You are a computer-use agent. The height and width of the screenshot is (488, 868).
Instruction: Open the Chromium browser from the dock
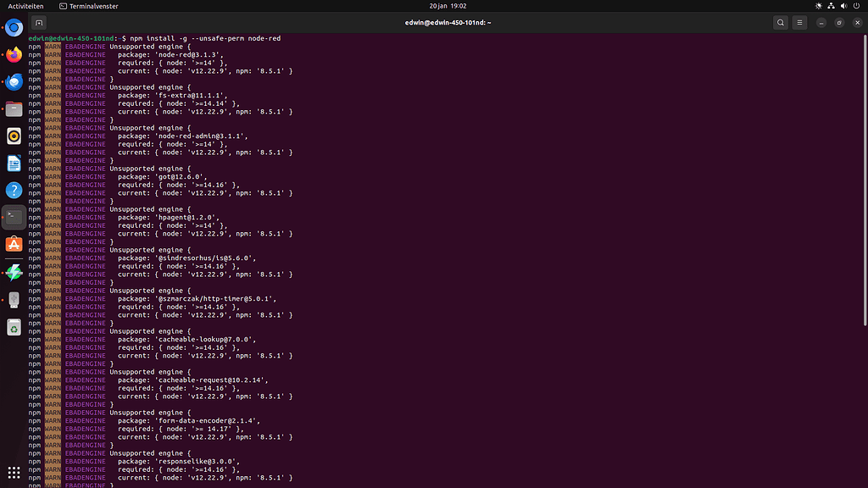point(14,28)
